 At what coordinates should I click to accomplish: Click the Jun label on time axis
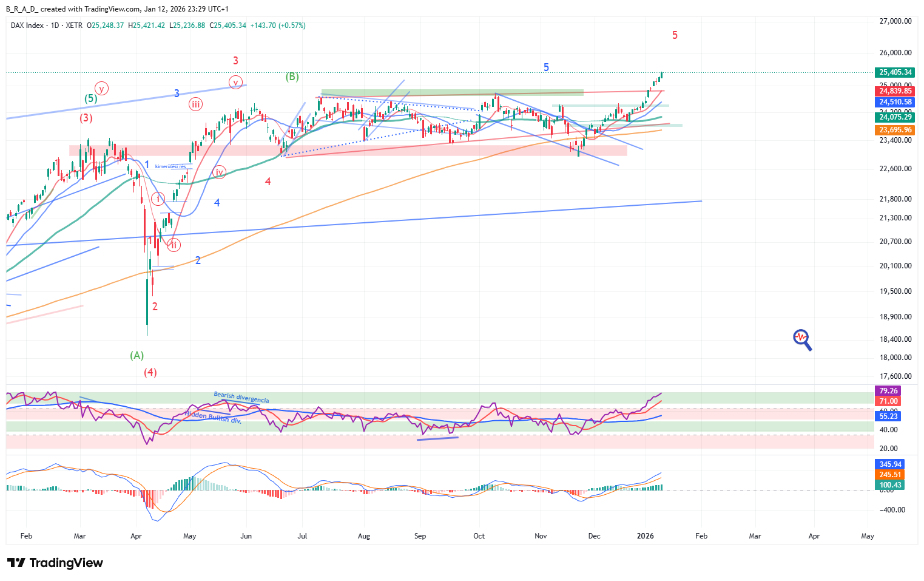[x=246, y=536]
